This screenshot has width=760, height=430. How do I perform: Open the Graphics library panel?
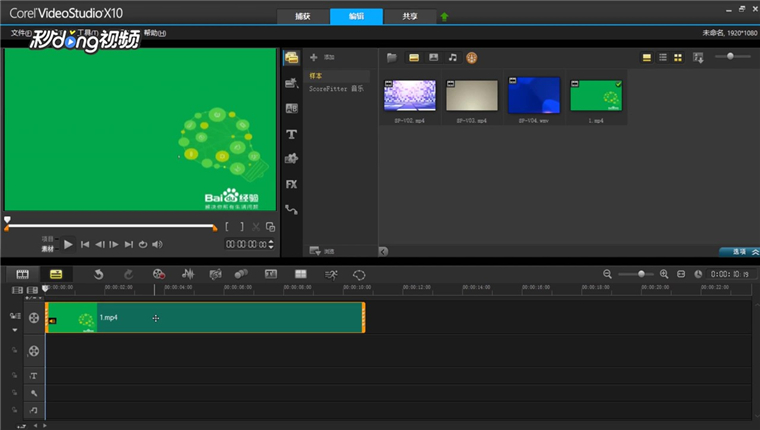[291, 159]
